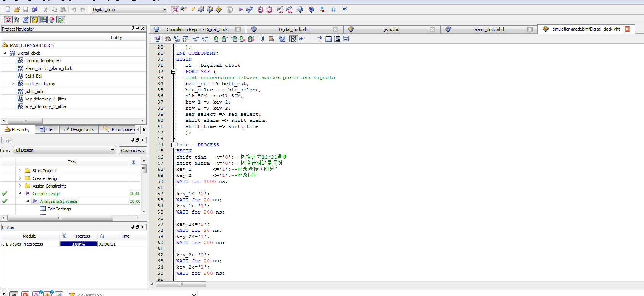The height and width of the screenshot is (296, 644).
Task: Toggle line numbers display button
Action: click(293, 39)
